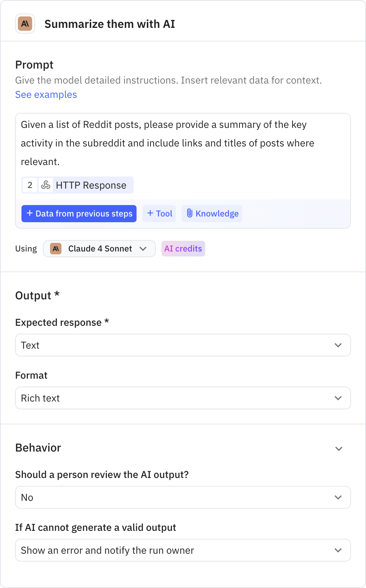Click the chevron icon next to Claude 4 Sonnet

click(x=144, y=249)
